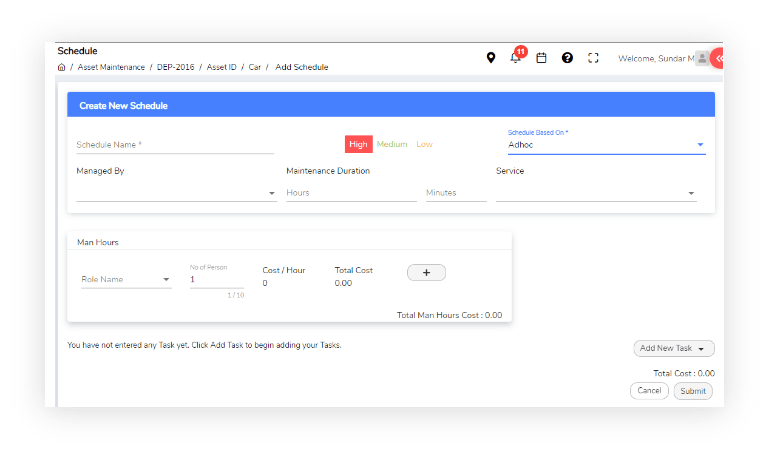Select Low priority option

[x=425, y=144]
